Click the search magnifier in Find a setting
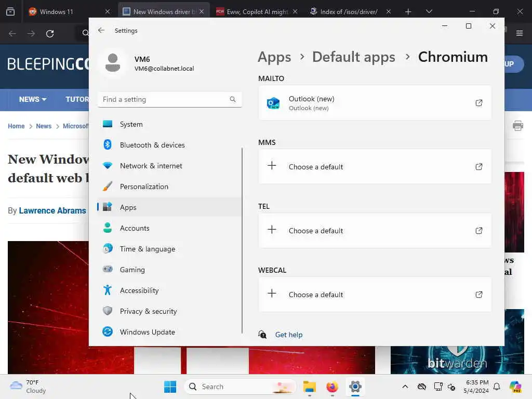 (x=232, y=99)
